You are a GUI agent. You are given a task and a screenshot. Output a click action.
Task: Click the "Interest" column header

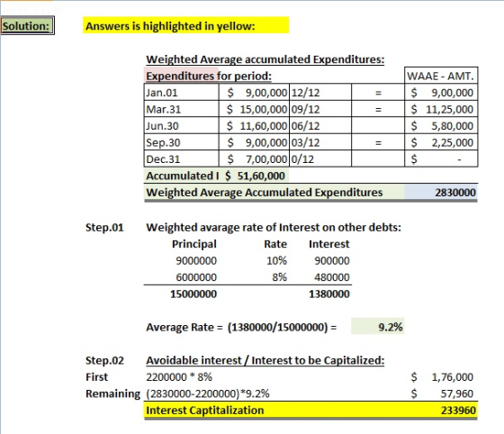point(329,244)
